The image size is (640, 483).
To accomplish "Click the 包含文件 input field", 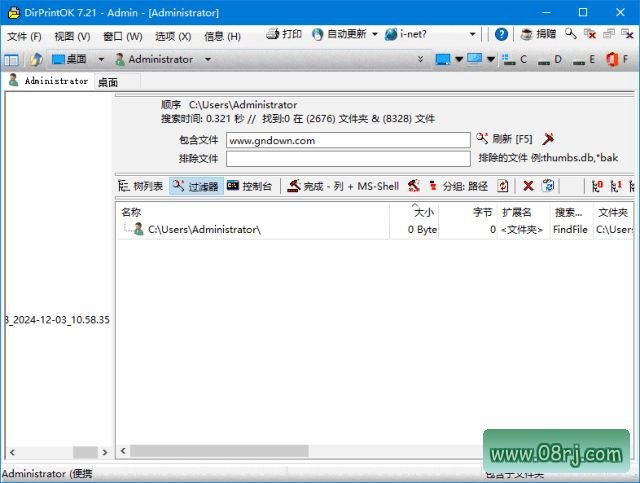I will coord(348,140).
